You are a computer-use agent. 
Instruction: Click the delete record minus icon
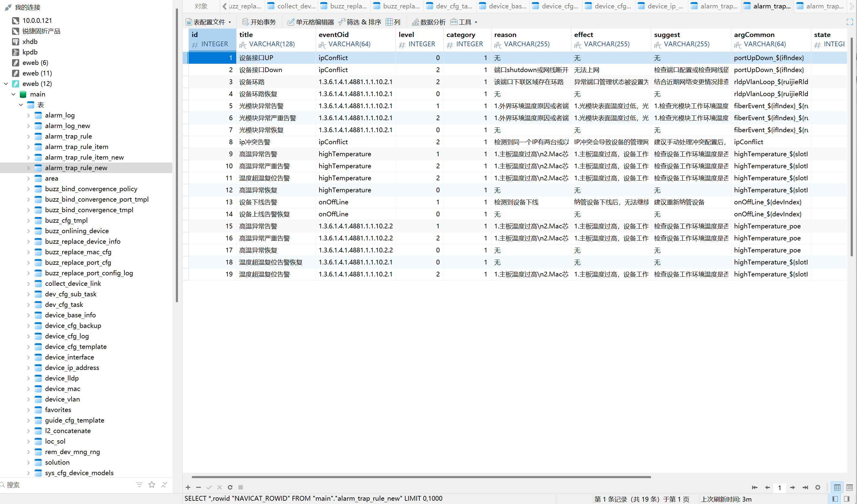tap(199, 487)
